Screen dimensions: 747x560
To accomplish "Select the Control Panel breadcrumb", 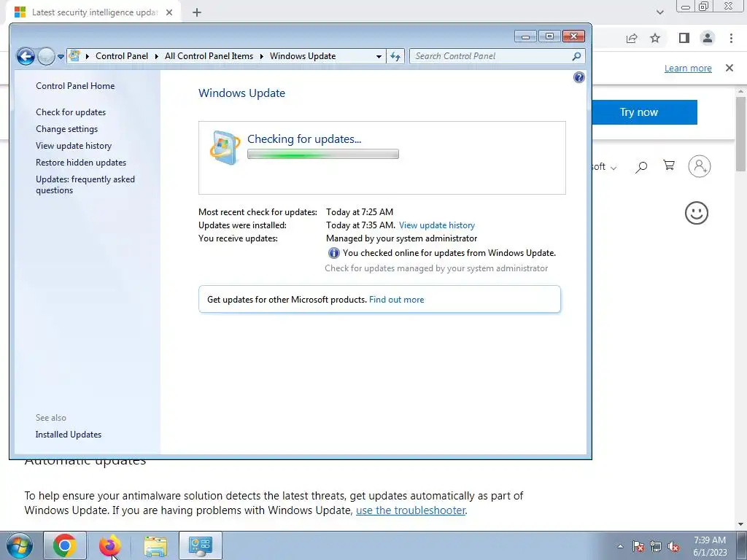I will coord(122,56).
